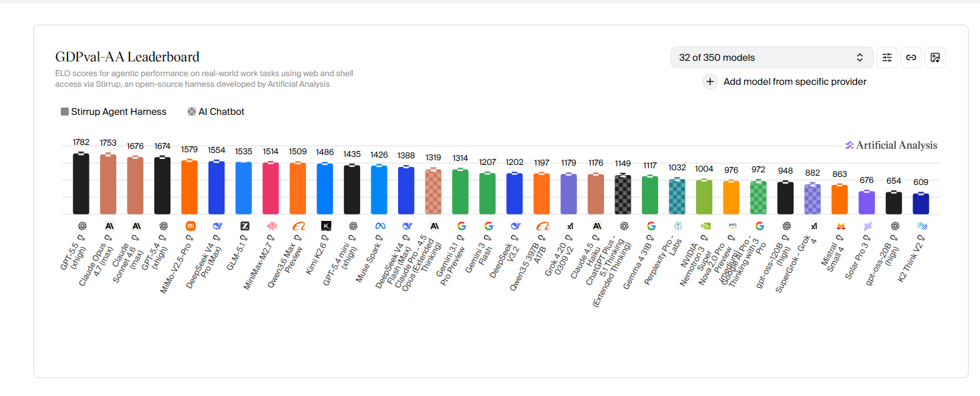Click the Google logo under Gemini 3 Flash
The width and height of the screenshot is (980, 396).
click(x=488, y=226)
